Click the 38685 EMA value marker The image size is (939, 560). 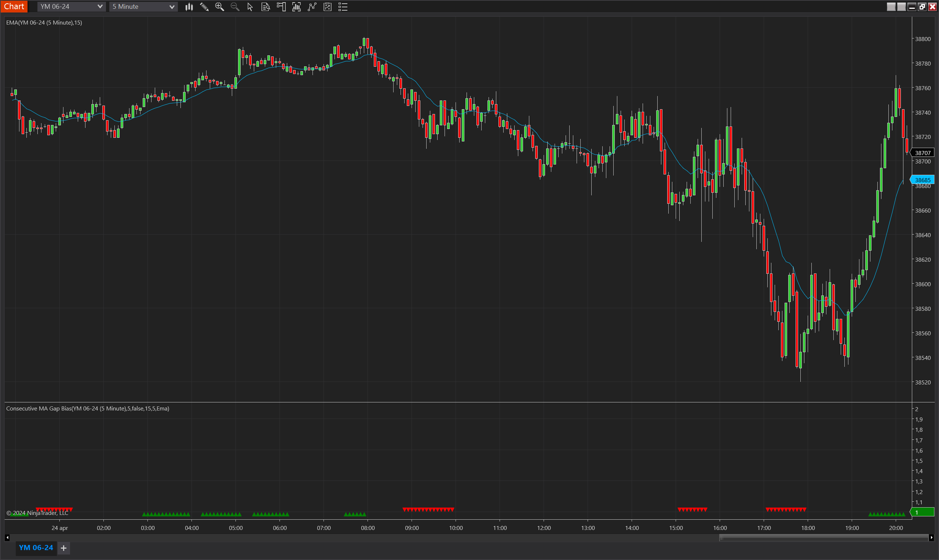point(922,180)
